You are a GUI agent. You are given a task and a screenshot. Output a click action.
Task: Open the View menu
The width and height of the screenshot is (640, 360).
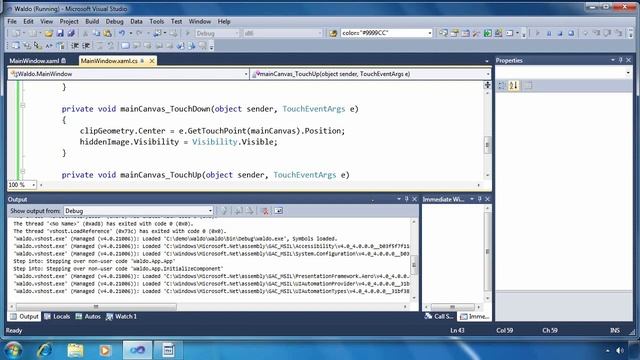coord(46,21)
